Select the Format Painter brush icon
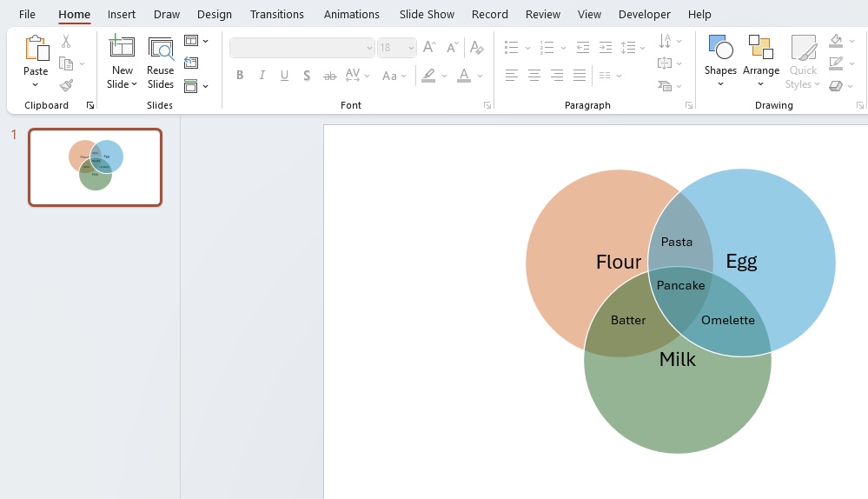This screenshot has width=868, height=499. [x=66, y=85]
